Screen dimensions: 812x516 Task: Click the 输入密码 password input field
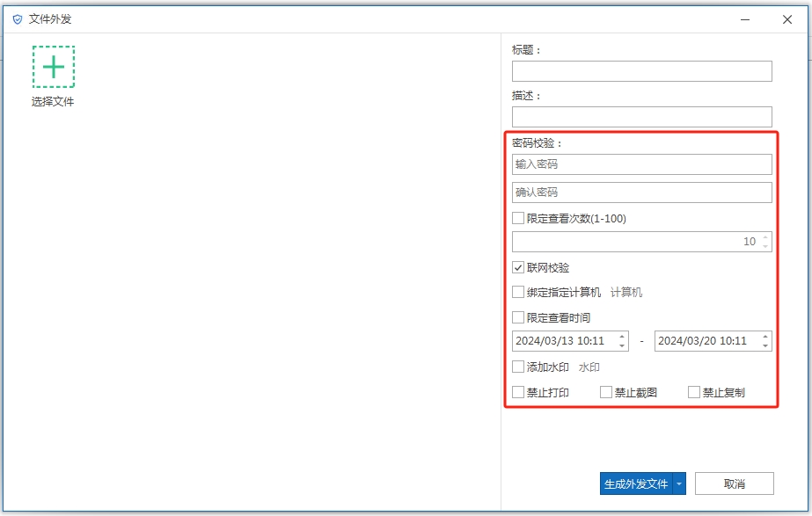coord(641,164)
